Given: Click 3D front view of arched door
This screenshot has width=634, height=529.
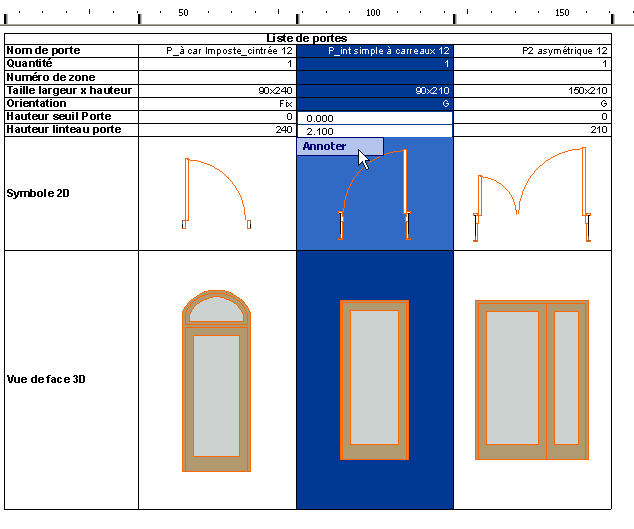Looking at the screenshot, I should 216,381.
